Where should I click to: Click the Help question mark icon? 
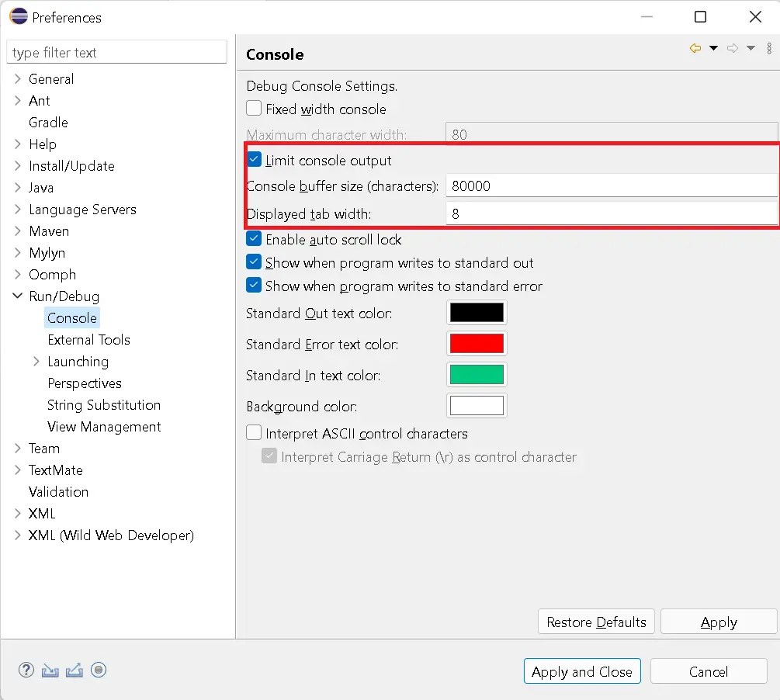(x=26, y=670)
